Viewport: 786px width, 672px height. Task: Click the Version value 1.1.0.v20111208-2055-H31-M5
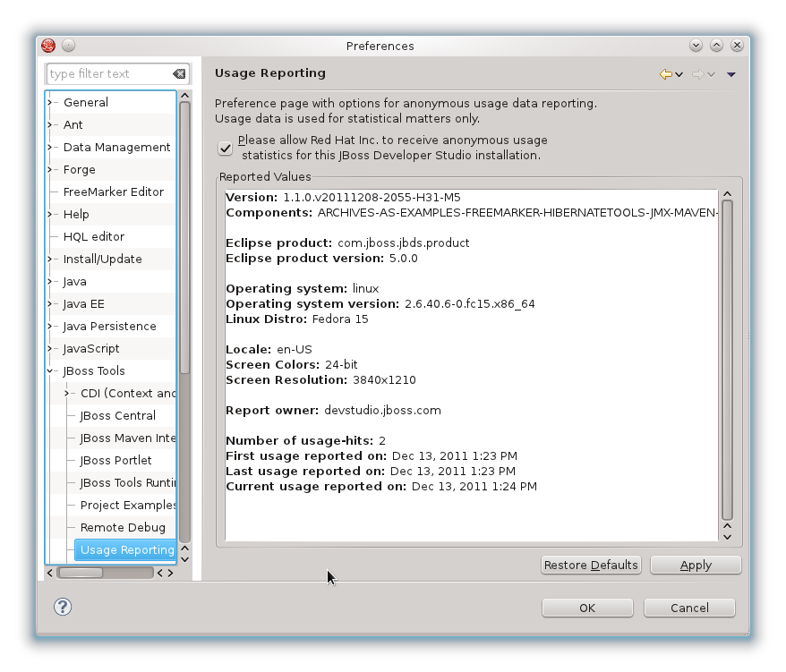pos(372,198)
